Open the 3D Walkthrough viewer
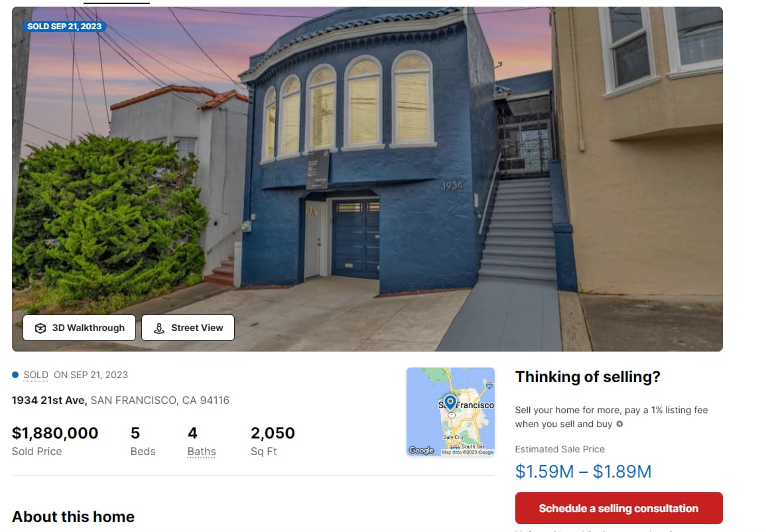This screenshot has width=766, height=532. pos(79,328)
